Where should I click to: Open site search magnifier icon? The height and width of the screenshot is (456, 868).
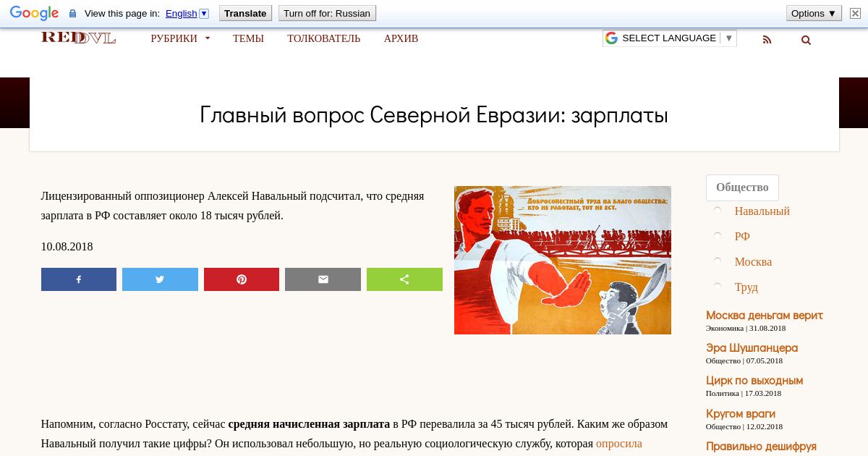click(x=806, y=40)
